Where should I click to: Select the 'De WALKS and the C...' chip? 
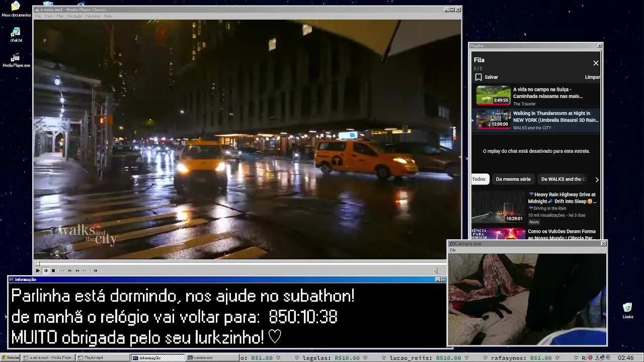click(x=563, y=179)
